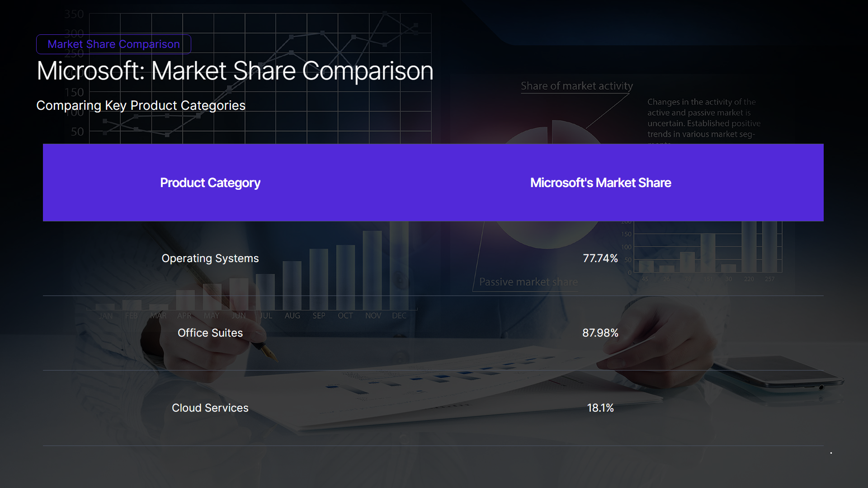Click the DEC label on background chart

(399, 316)
